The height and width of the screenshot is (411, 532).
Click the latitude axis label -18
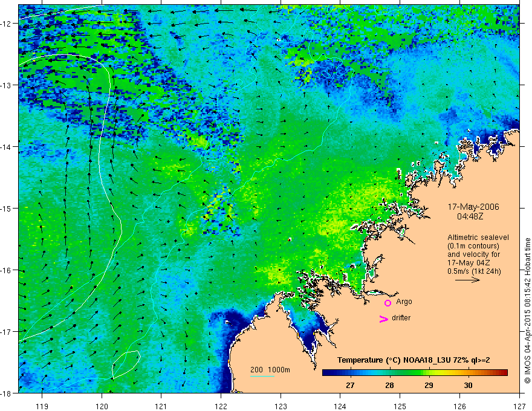click(7, 393)
